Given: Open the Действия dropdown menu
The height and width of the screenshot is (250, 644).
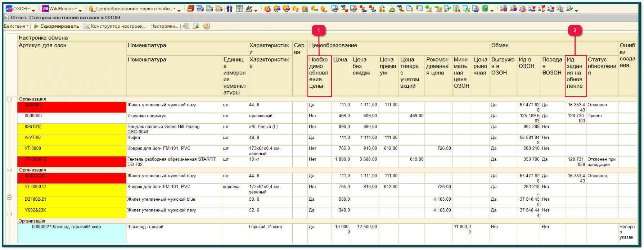Looking at the screenshot, I should pyautogui.click(x=15, y=26).
